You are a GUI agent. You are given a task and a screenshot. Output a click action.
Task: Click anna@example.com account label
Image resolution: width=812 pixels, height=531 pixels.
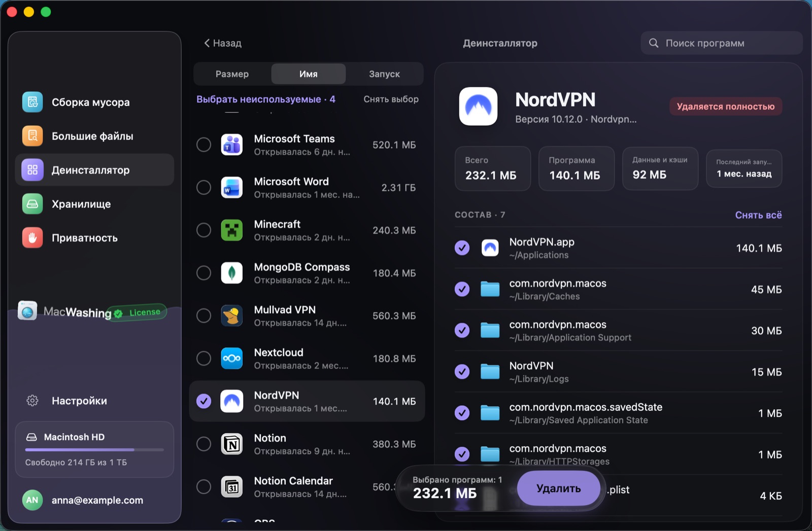tap(97, 500)
